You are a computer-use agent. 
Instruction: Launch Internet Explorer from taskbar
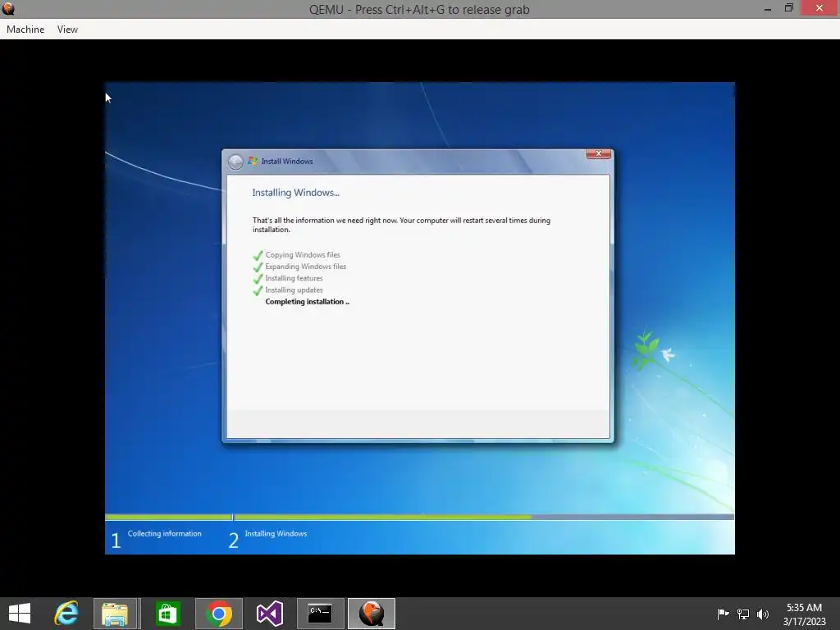click(66, 614)
